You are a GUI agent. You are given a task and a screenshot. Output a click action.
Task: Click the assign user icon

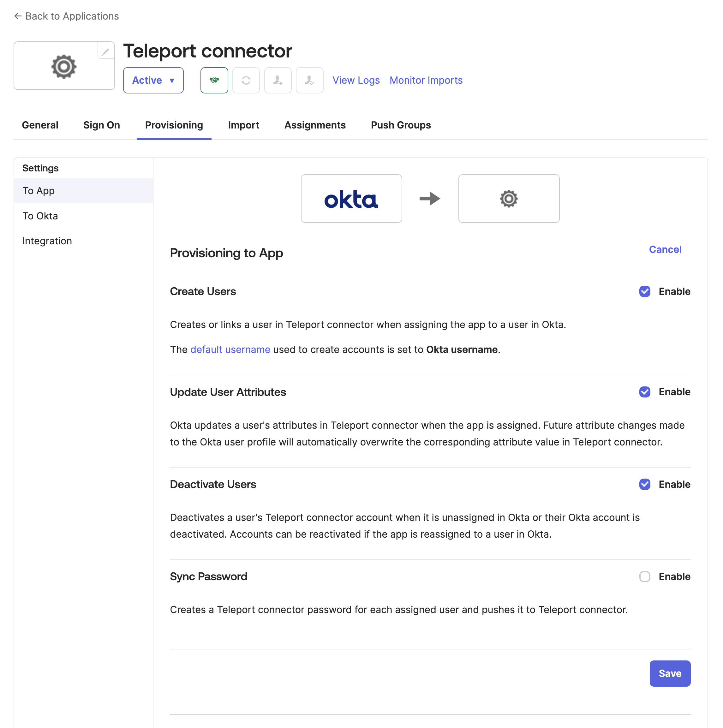(x=278, y=80)
